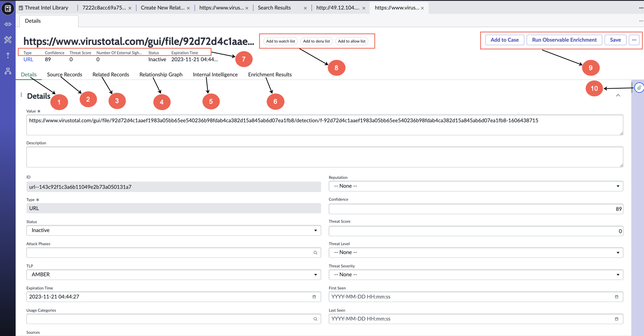
Task: Click the plug connector icon in sidebar
Action: (x=8, y=24)
